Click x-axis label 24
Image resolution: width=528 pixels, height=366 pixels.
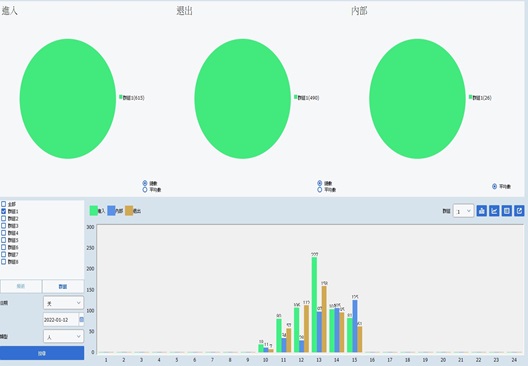(x=514, y=360)
